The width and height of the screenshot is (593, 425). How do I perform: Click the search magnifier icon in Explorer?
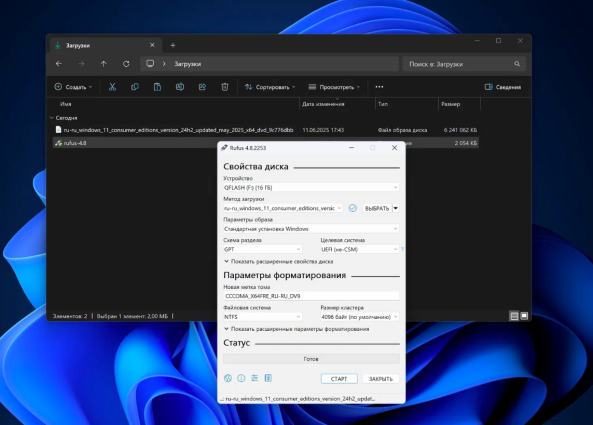point(517,64)
